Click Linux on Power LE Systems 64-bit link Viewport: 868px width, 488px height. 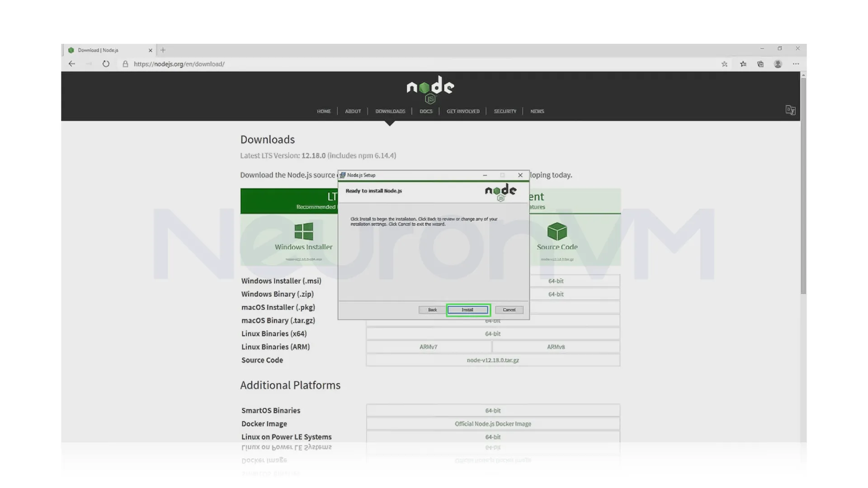493,437
